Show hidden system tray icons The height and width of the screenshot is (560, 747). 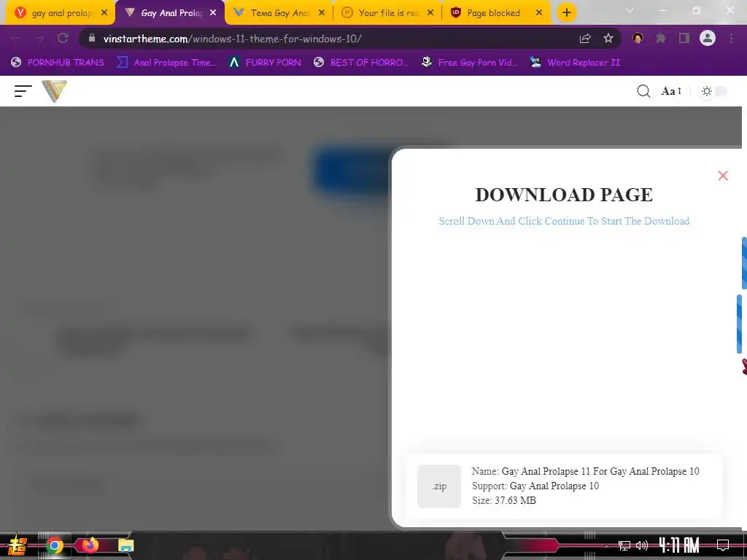coord(606,545)
